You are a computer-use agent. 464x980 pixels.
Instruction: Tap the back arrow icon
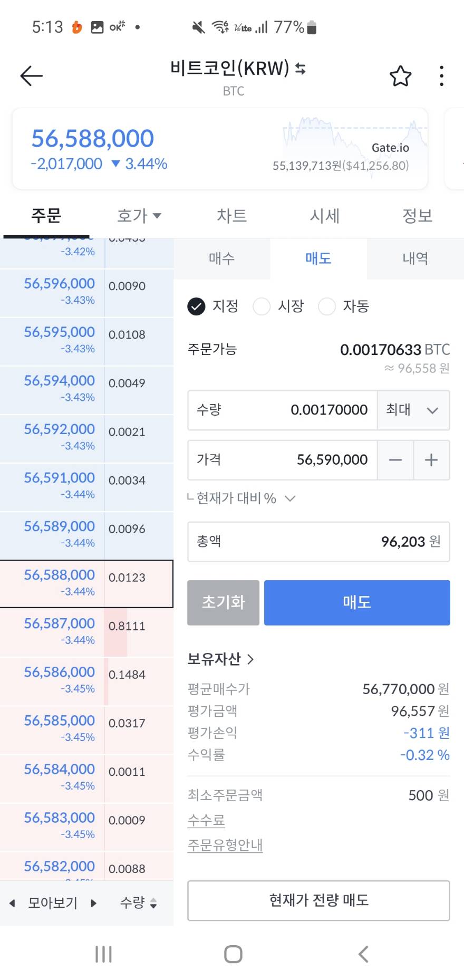[x=31, y=76]
